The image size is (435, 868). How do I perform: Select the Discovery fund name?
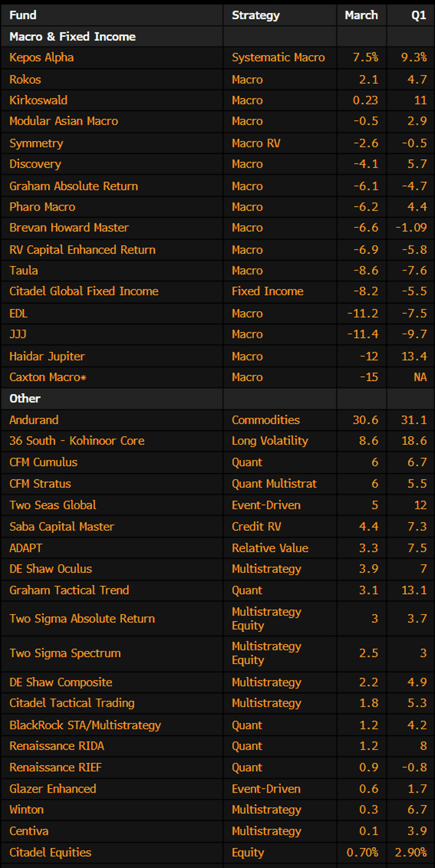35,164
